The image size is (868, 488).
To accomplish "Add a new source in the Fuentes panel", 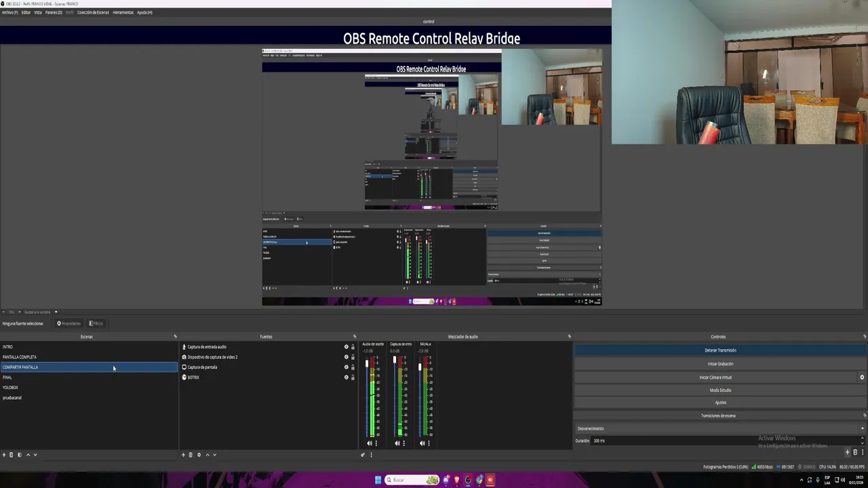I will pyautogui.click(x=183, y=455).
